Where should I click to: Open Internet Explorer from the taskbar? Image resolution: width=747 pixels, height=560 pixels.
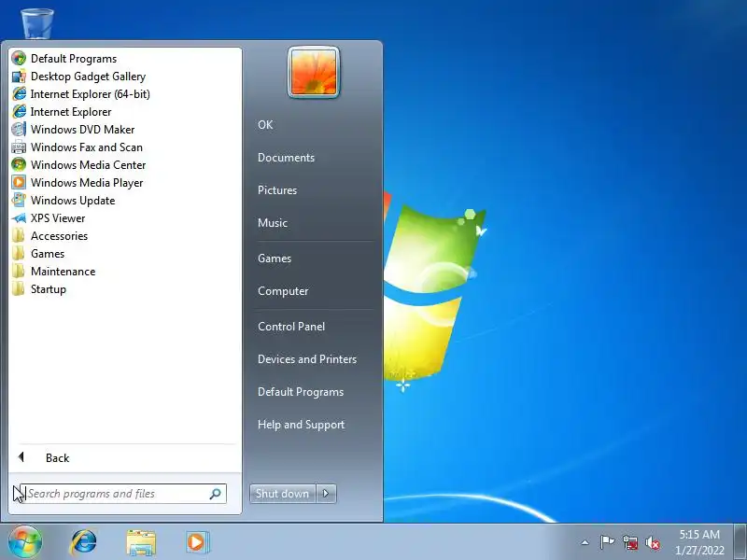84,542
